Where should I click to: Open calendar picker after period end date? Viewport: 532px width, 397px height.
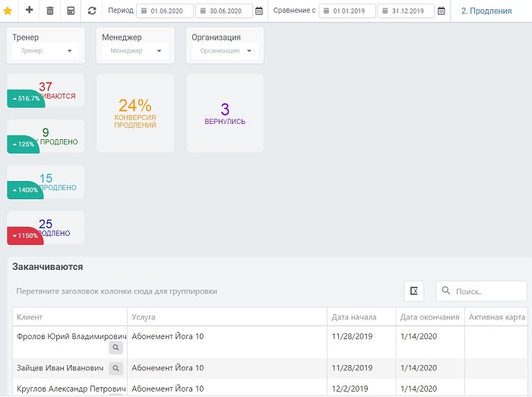[x=259, y=11]
